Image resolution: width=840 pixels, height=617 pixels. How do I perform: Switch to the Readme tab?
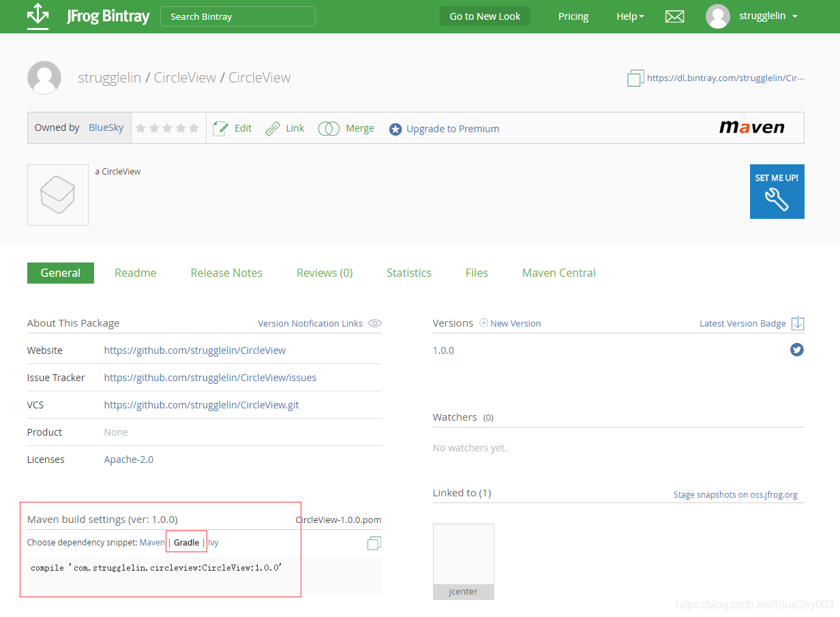click(136, 273)
